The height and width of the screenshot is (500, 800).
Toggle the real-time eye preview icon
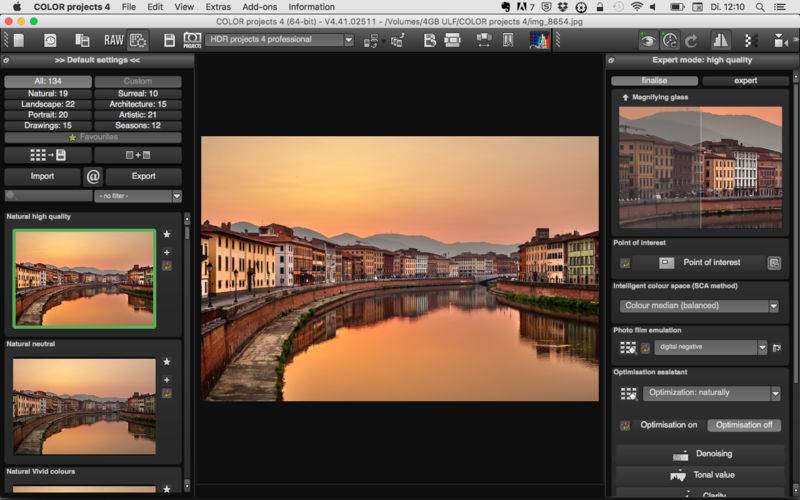[648, 41]
